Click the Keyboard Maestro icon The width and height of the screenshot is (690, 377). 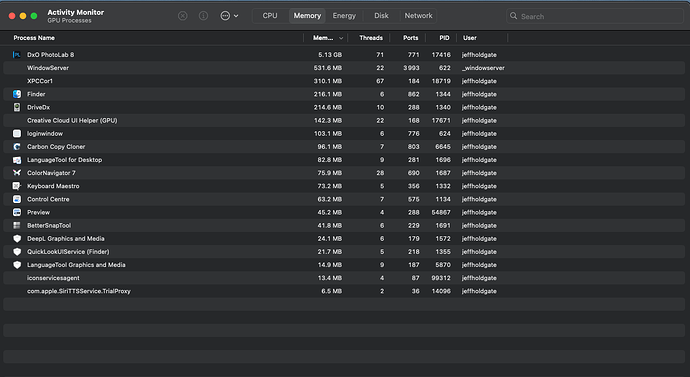tap(17, 186)
